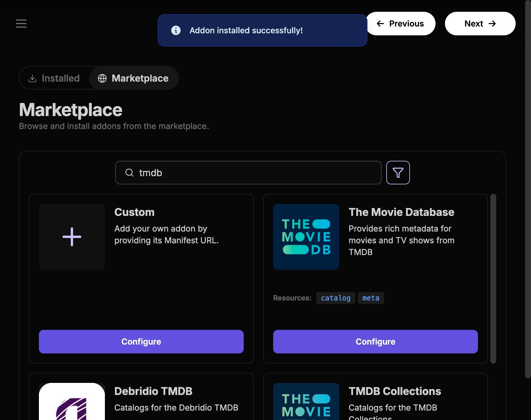This screenshot has width=531, height=420.
Task: Click the TMDB Collections logo thumbnail
Action: [x=306, y=401]
